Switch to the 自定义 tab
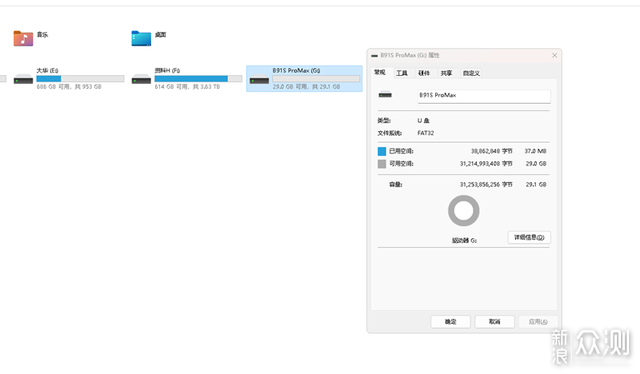This screenshot has width=640, height=374. tap(471, 73)
